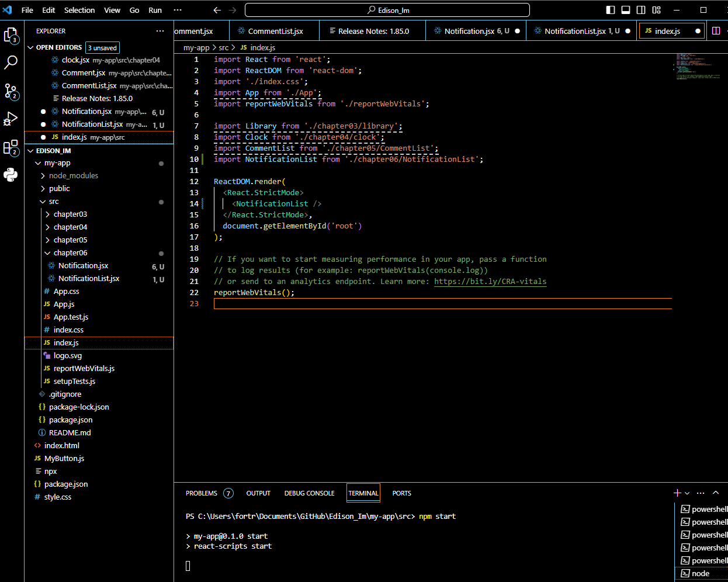The image size is (728, 582).
Task: Open the Python icon in activity bar
Action: 11,175
